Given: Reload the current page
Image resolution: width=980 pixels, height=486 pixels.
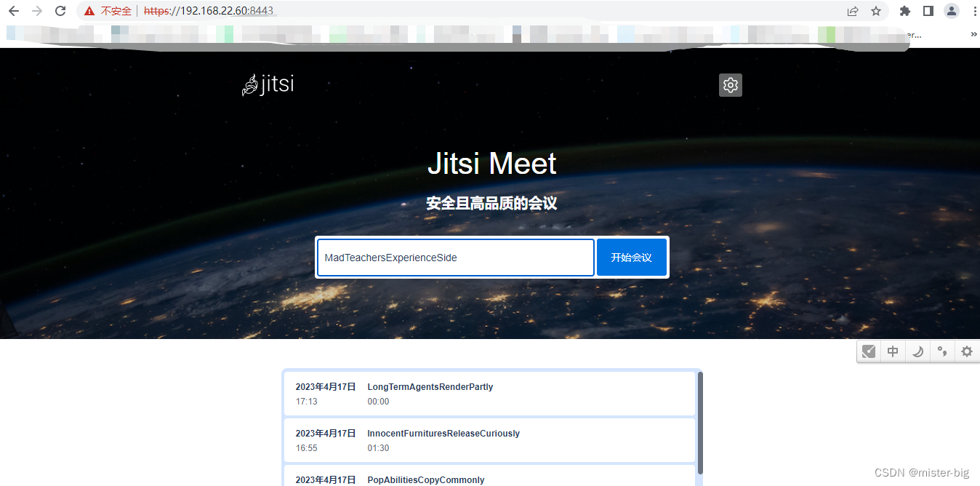Looking at the screenshot, I should coord(60,11).
